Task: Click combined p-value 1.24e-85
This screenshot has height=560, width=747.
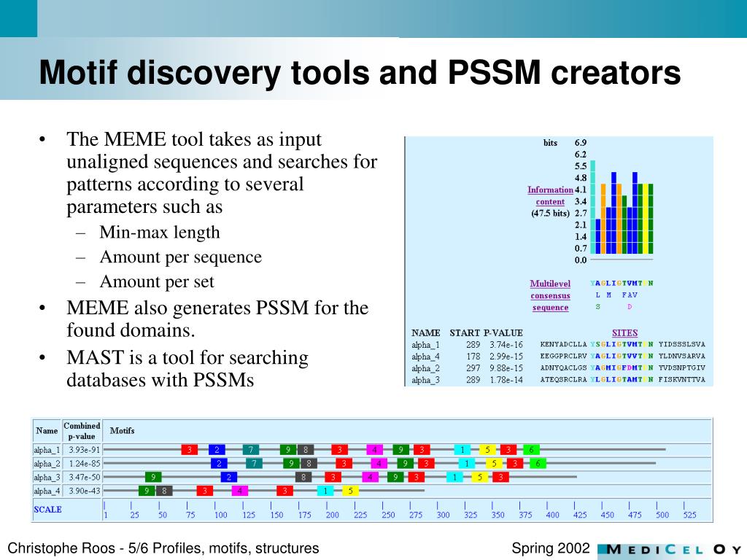Action: (85, 464)
